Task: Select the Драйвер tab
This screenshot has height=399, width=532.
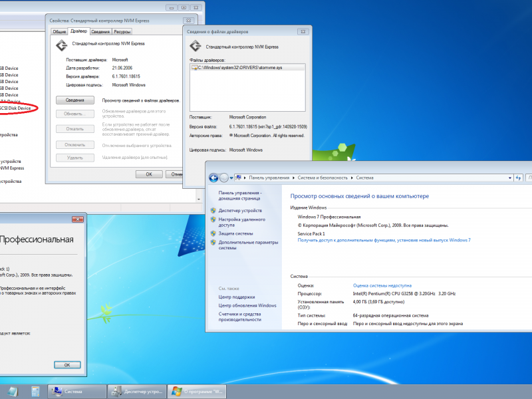Action: 78,31
